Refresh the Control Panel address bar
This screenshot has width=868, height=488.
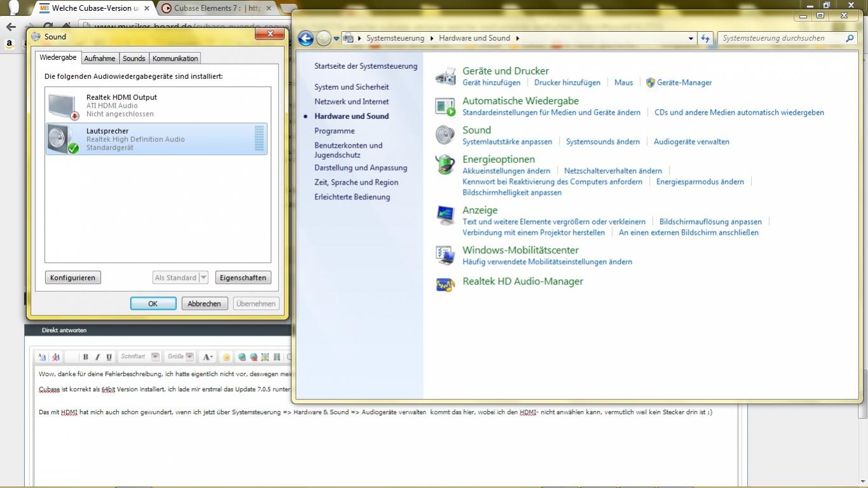click(x=705, y=38)
